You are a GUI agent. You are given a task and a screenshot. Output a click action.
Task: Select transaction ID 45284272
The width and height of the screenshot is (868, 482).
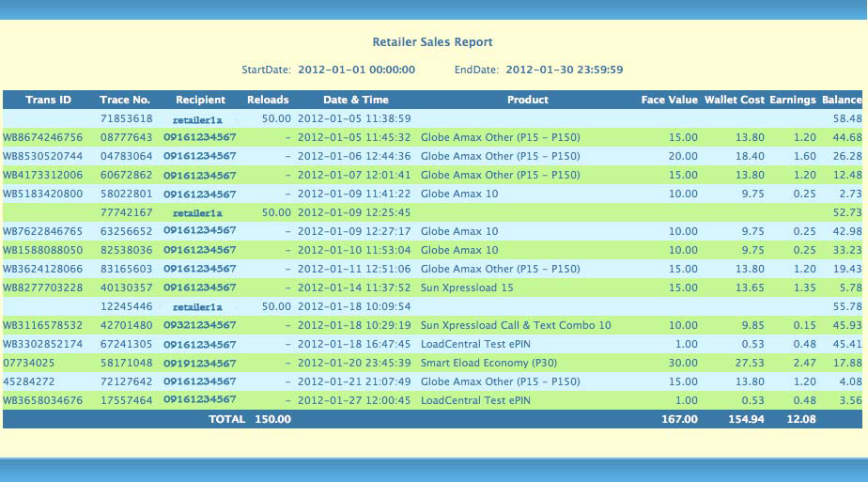pos(29,381)
